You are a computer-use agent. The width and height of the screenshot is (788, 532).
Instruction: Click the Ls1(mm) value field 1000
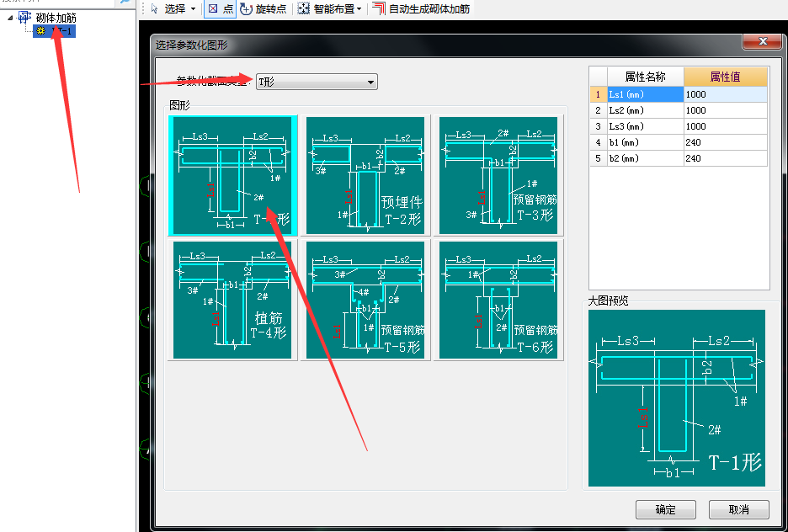click(725, 94)
